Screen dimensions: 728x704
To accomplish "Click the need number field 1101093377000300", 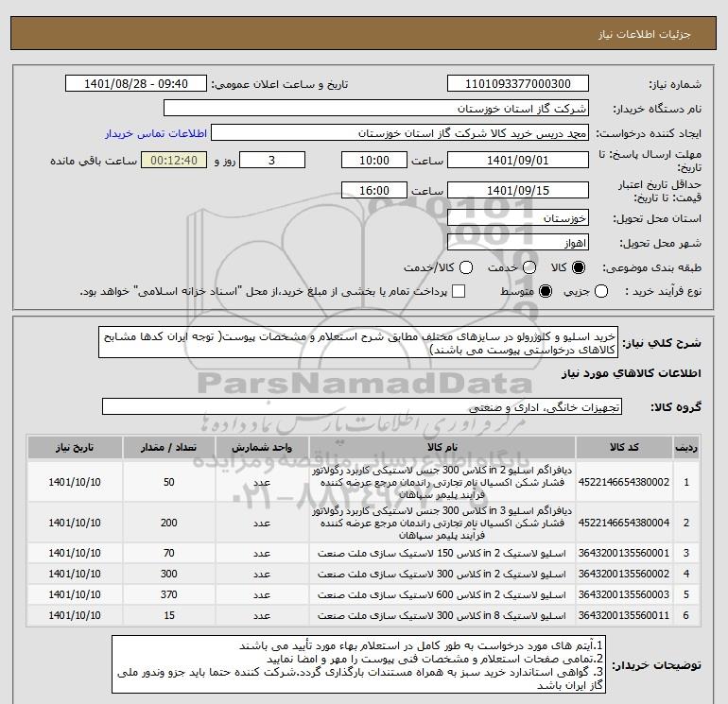I will pyautogui.click(x=518, y=83).
